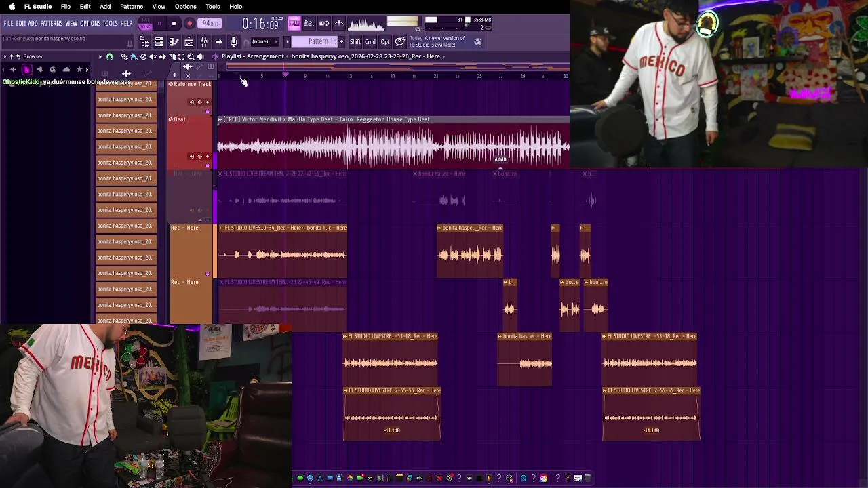Screen dimensions: 868x488
Task: Toggle PAT/SONG mode switch
Action: pyautogui.click(x=145, y=24)
